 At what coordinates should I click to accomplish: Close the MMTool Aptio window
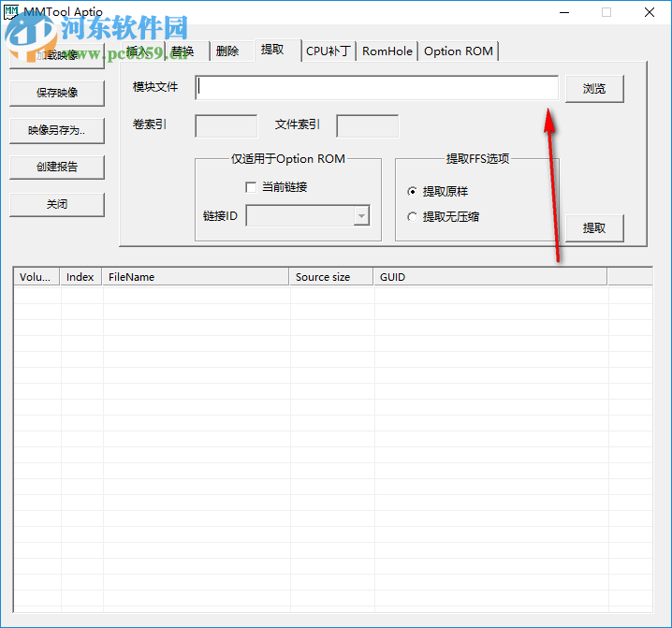(x=650, y=12)
